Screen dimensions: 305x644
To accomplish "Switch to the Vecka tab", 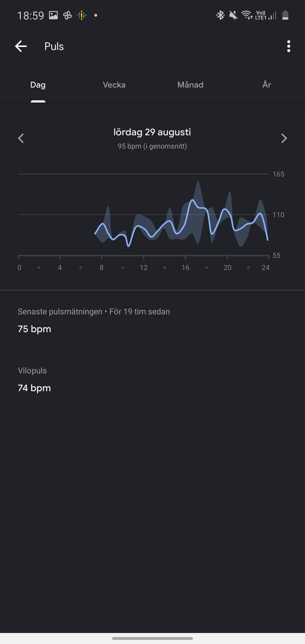I will click(114, 85).
